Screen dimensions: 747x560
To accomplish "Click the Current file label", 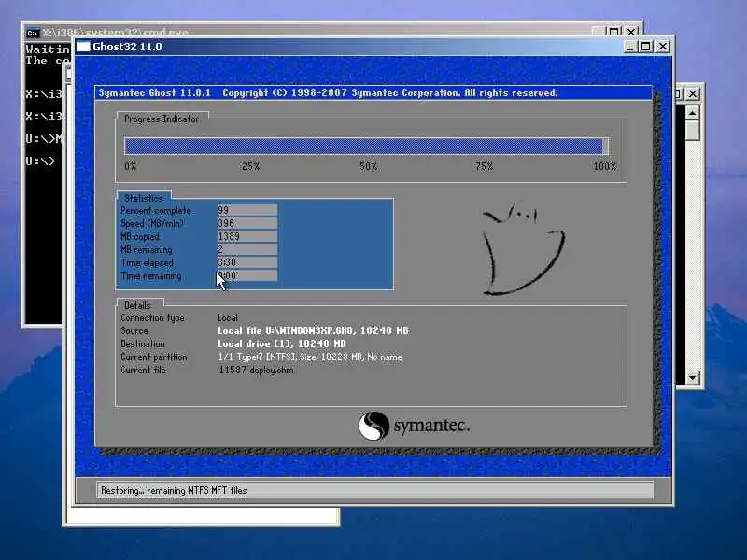I will tap(143, 370).
